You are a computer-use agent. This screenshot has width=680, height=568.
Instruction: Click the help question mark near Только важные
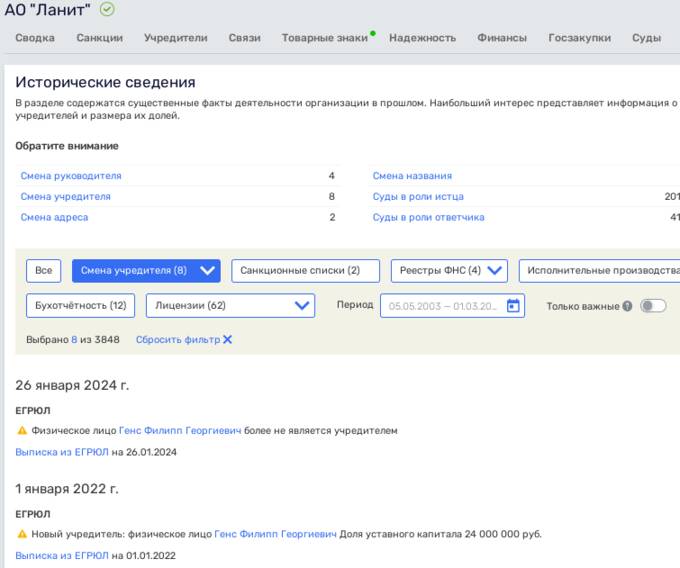pos(627,306)
